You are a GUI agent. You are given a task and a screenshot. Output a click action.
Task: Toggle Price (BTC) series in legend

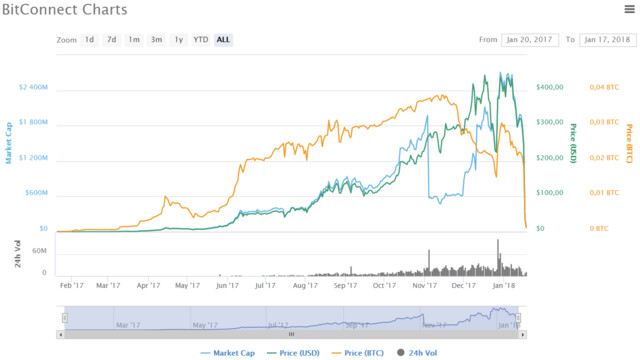coord(358,353)
